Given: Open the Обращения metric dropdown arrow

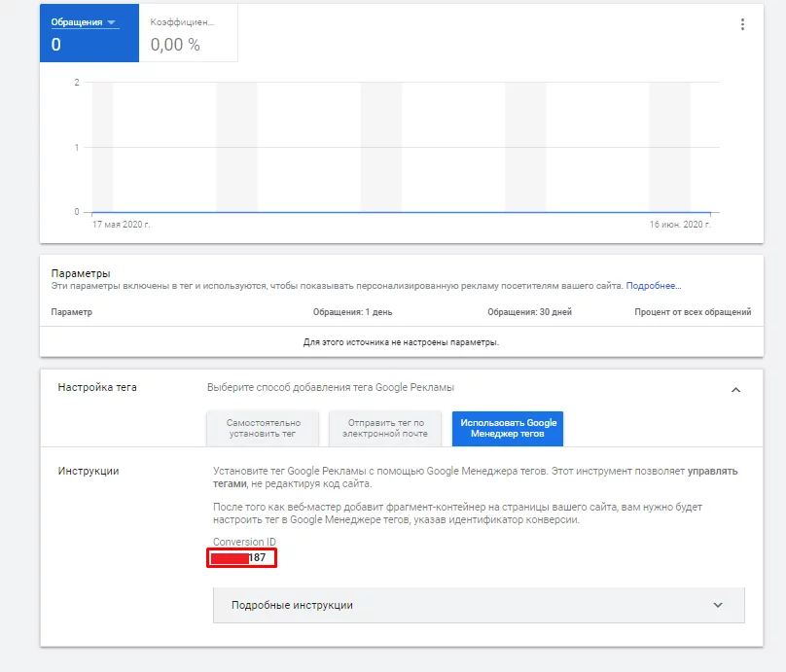Looking at the screenshot, I should (111, 22).
